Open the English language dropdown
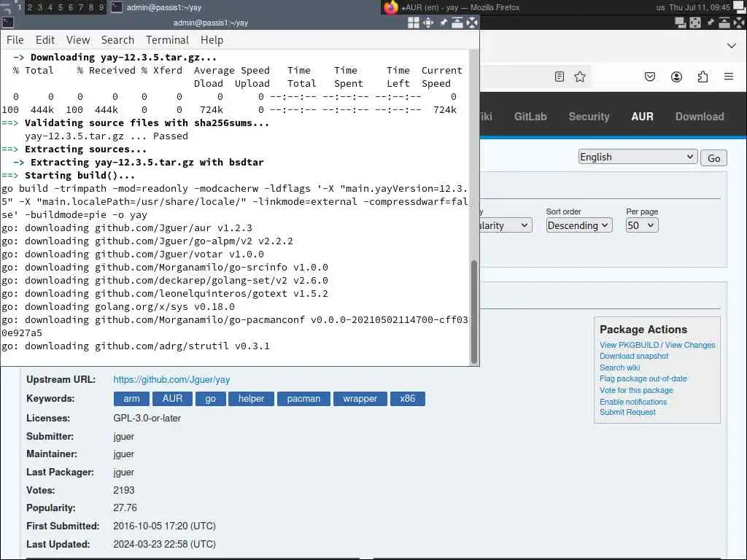The height and width of the screenshot is (560, 747). coord(638,157)
